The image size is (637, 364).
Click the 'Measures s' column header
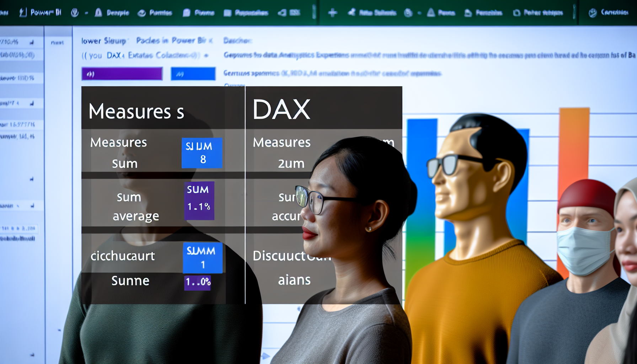(136, 111)
